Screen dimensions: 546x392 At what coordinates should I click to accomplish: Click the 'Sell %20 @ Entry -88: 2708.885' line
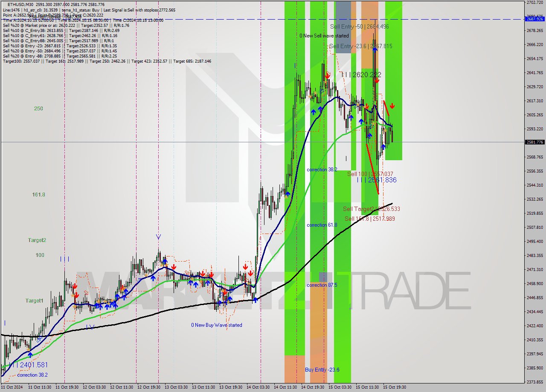[60, 56]
